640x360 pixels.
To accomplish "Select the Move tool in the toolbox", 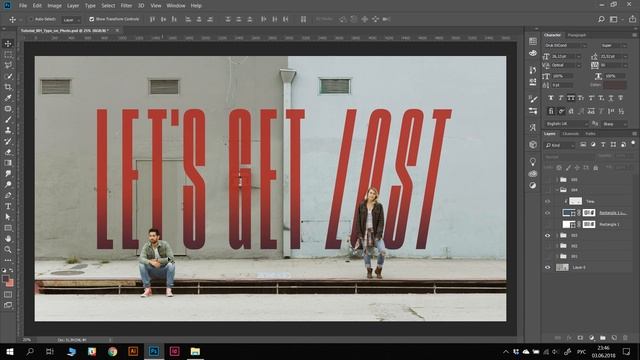I will [8, 44].
